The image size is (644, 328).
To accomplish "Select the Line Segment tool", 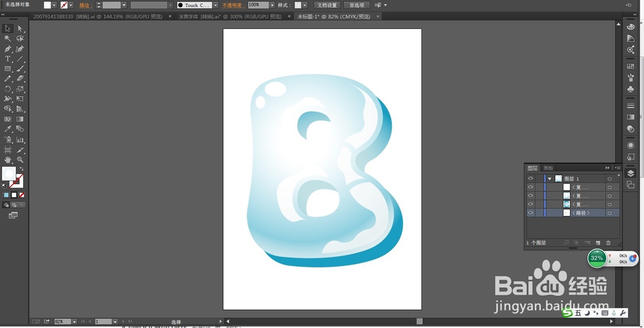I will (x=20, y=59).
